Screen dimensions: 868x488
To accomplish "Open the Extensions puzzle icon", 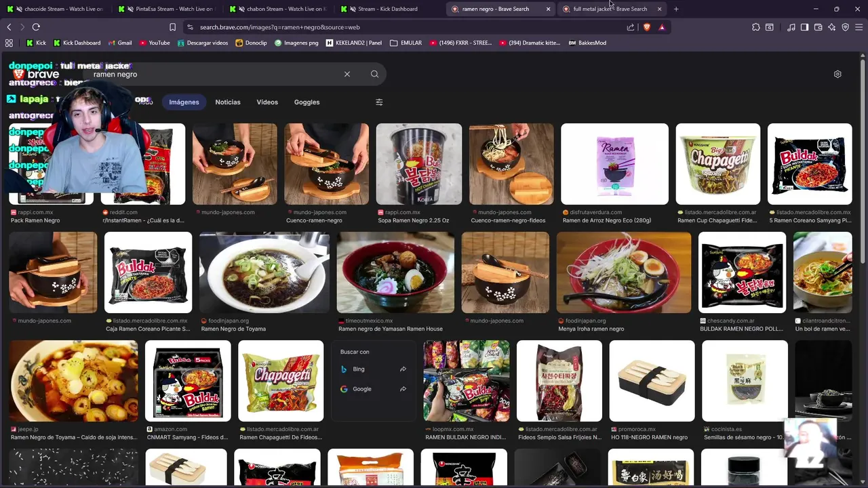I will click(x=756, y=27).
